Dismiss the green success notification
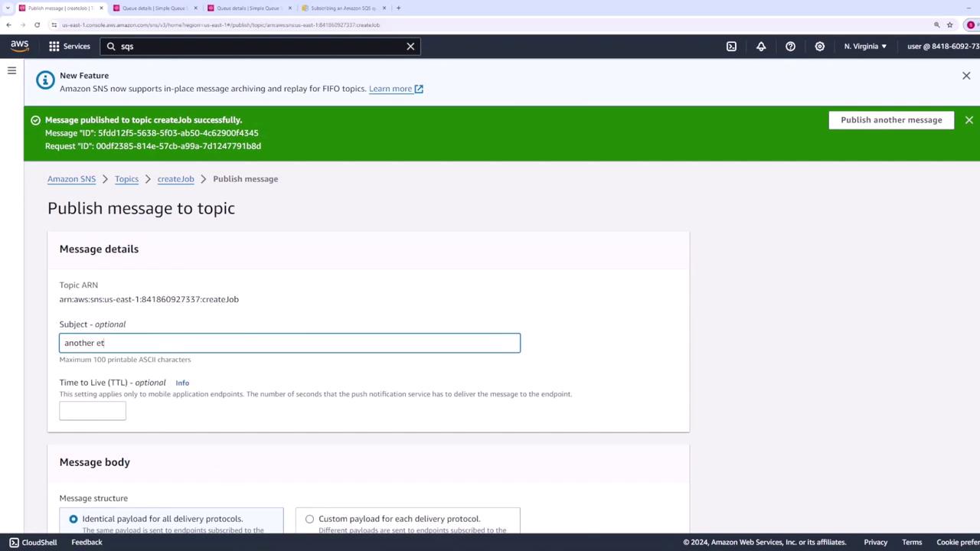This screenshot has width=980, height=551. [969, 120]
